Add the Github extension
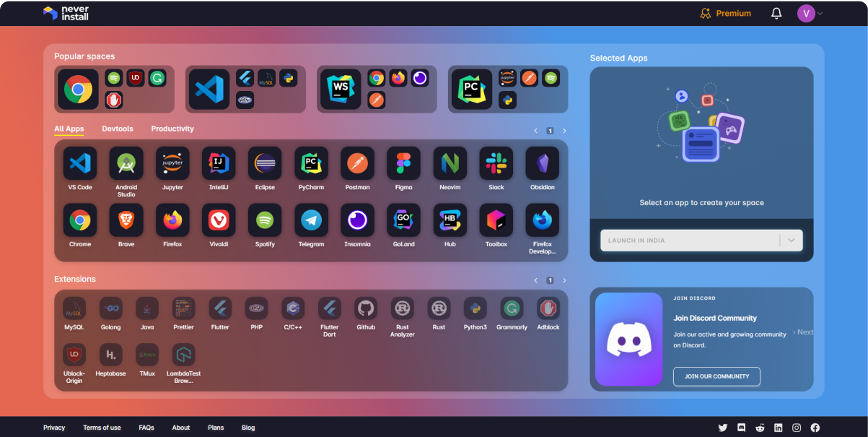Viewport: 868px width, 437px height. click(366, 308)
